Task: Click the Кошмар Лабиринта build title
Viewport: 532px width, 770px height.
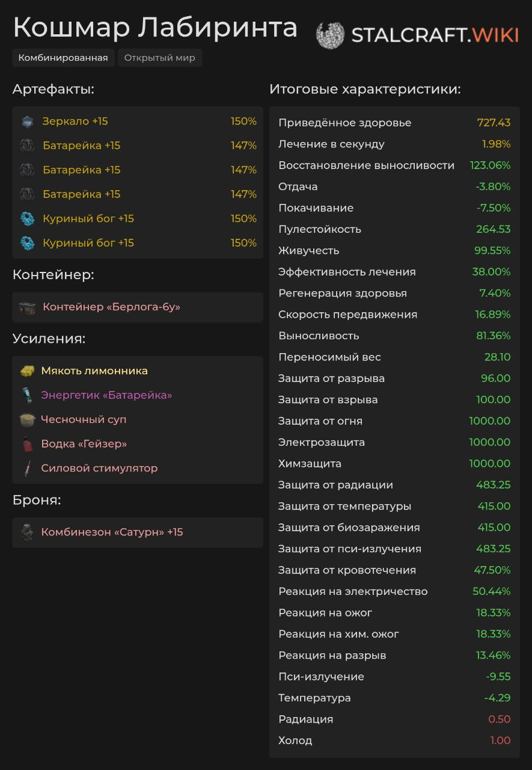Action: tap(155, 28)
